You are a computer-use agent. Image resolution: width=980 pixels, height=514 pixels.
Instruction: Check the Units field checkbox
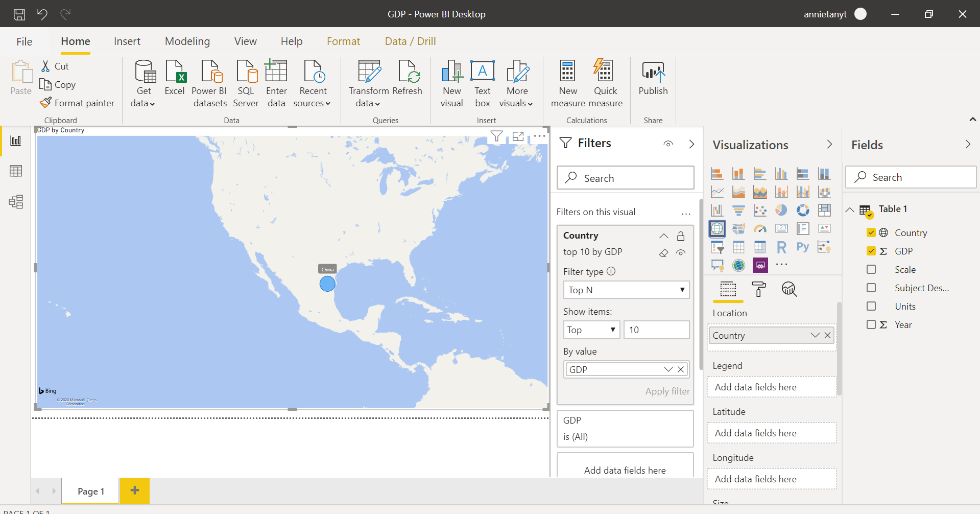pos(871,306)
